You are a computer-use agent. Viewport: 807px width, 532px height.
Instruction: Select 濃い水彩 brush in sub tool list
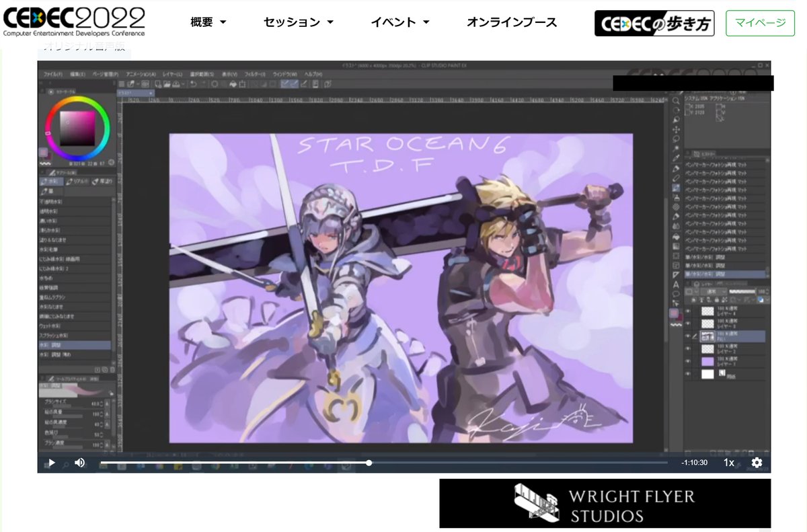click(74, 221)
